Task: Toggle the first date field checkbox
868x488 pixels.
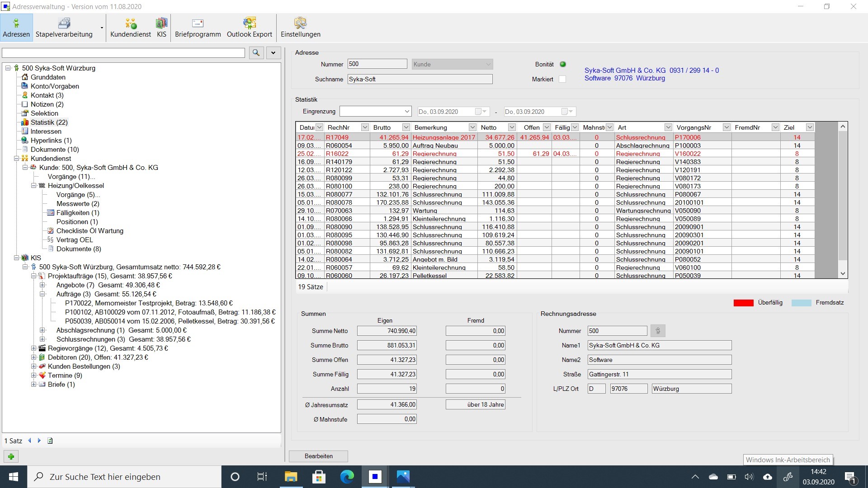Action: [x=478, y=112]
